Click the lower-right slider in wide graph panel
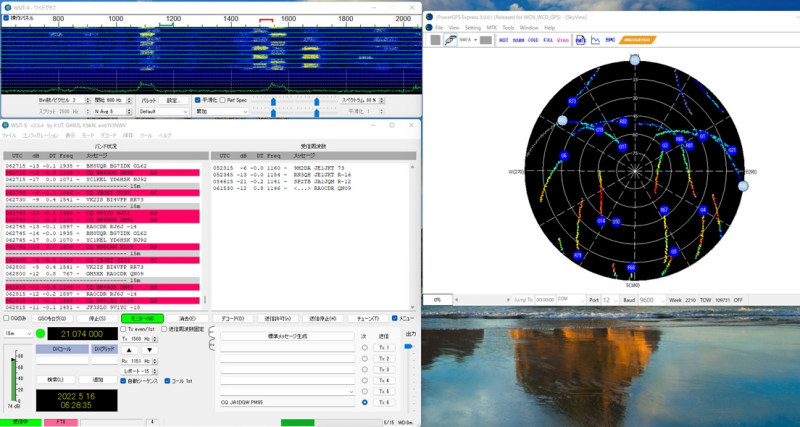The image size is (800, 427). (316, 113)
